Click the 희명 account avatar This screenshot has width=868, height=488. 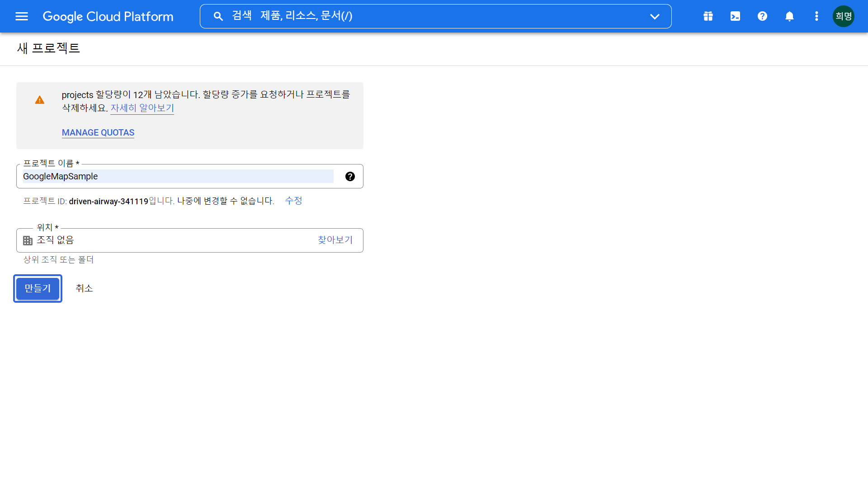pos(844,17)
